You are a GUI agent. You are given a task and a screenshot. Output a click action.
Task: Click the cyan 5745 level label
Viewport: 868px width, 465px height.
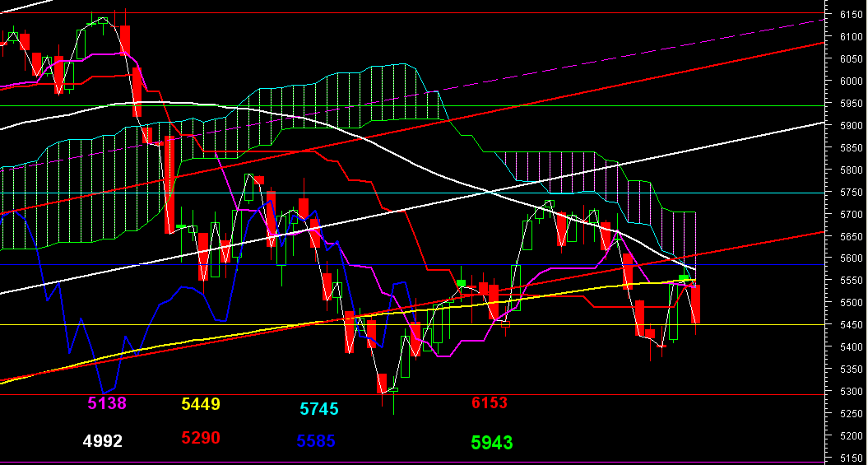(319, 410)
